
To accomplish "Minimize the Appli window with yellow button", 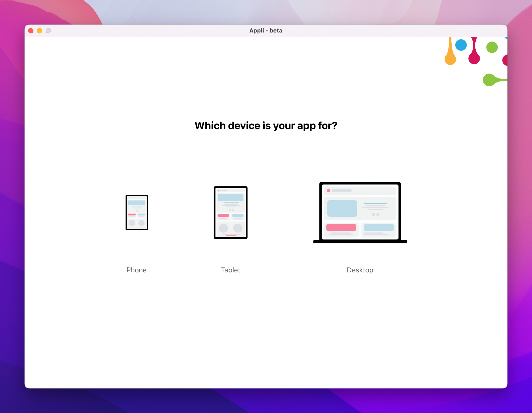I will click(39, 31).
